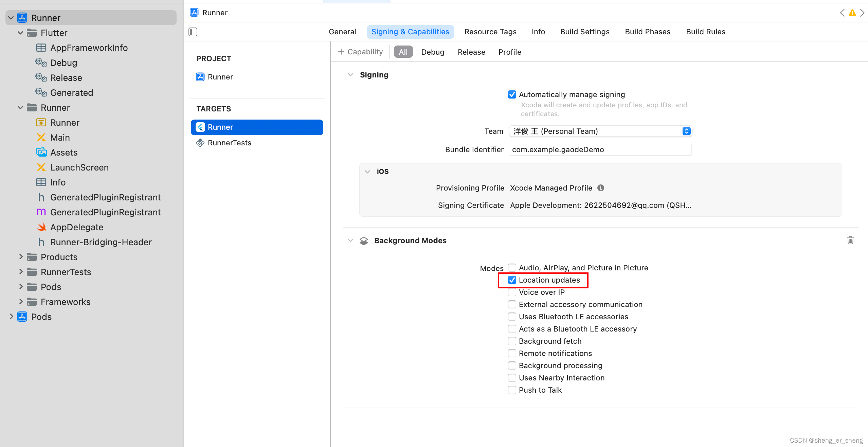Image resolution: width=868 pixels, height=447 pixels.
Task: Toggle Automatically manage signing checkbox
Action: pyautogui.click(x=512, y=94)
